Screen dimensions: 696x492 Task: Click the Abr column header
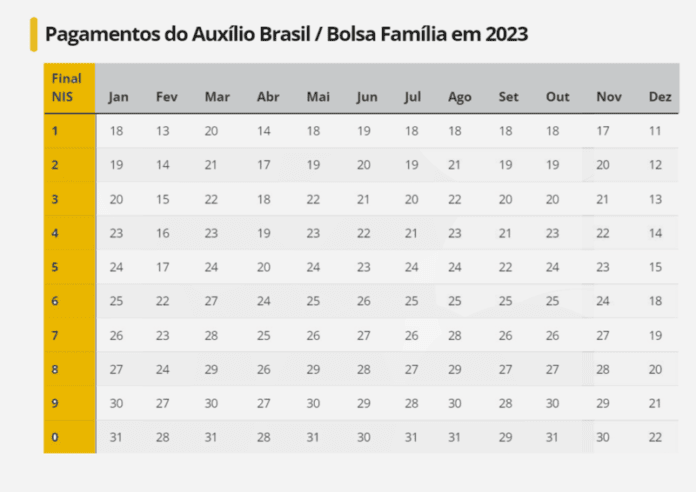[268, 97]
